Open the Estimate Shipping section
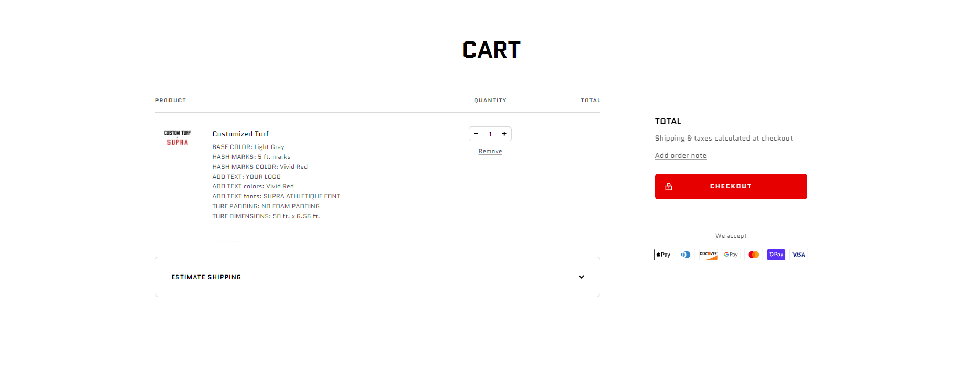 click(x=377, y=277)
